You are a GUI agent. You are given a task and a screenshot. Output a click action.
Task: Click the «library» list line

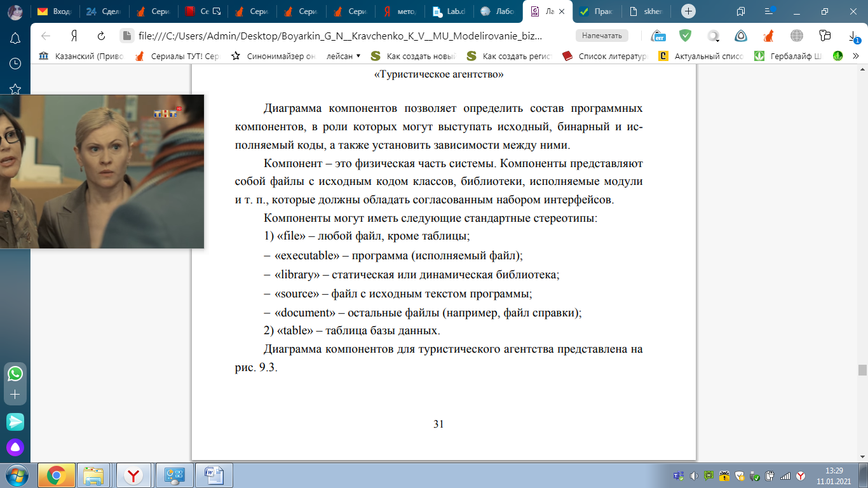pos(411,274)
